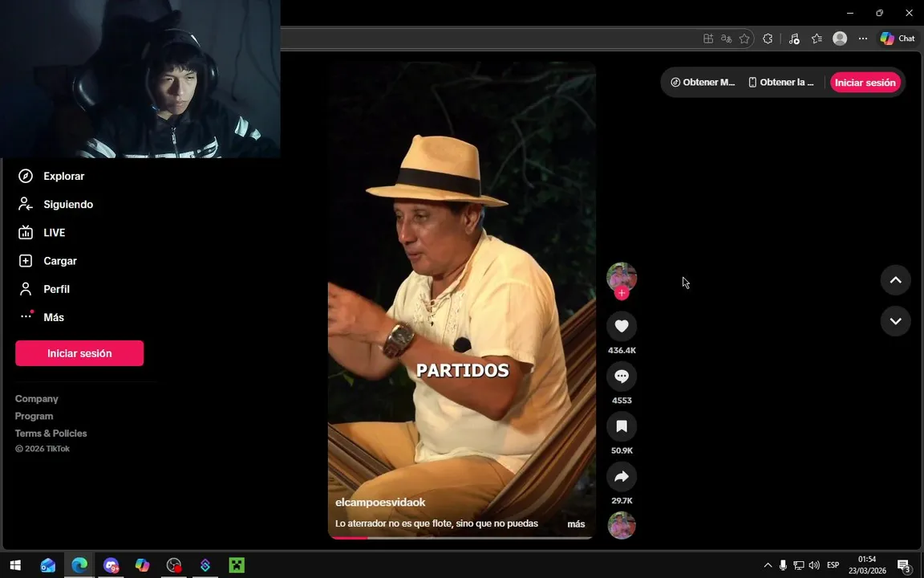The height and width of the screenshot is (578, 924).
Task: Click the 50.9K saves count
Action: tap(622, 450)
